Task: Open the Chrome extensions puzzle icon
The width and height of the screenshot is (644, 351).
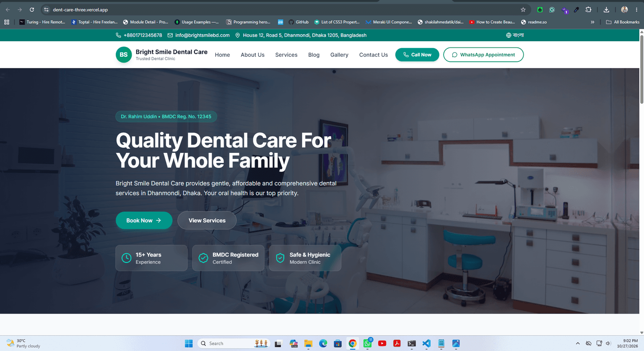Action: [x=588, y=10]
